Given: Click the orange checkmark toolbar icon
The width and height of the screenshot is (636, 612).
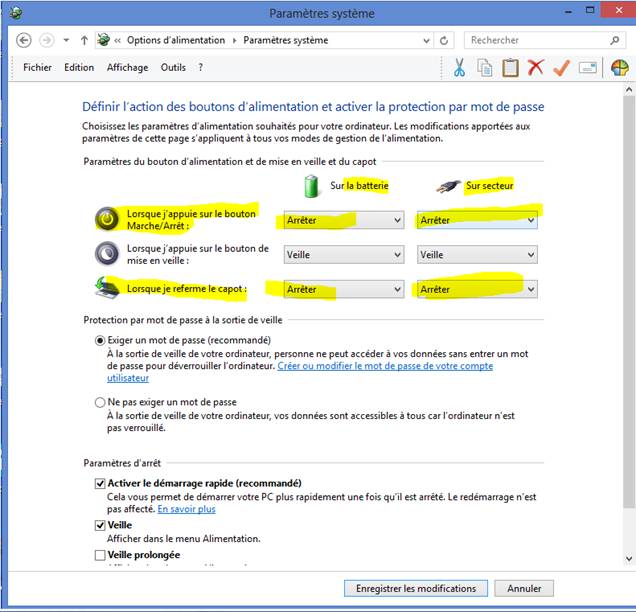Looking at the screenshot, I should (562, 68).
